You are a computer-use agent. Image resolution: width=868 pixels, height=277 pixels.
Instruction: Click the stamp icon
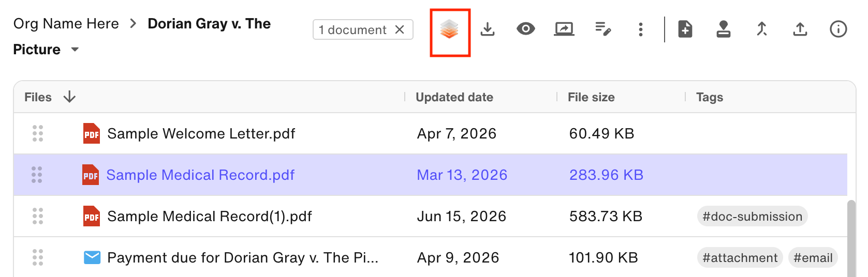[724, 29]
